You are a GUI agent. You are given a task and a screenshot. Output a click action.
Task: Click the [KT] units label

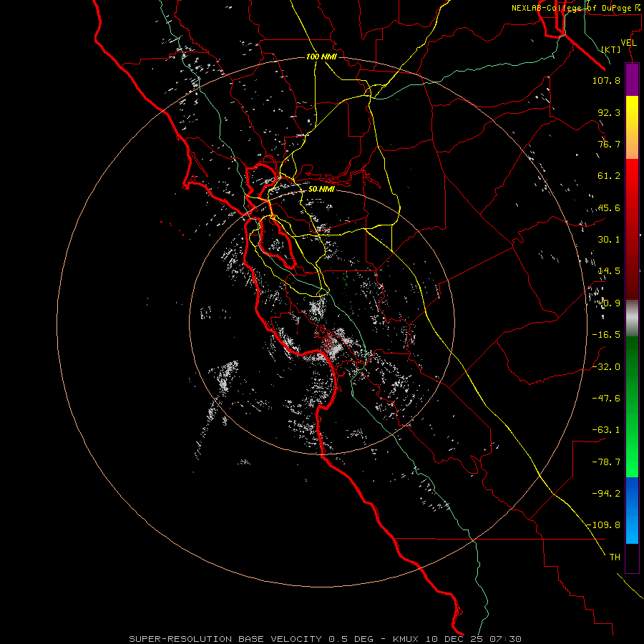click(x=611, y=49)
